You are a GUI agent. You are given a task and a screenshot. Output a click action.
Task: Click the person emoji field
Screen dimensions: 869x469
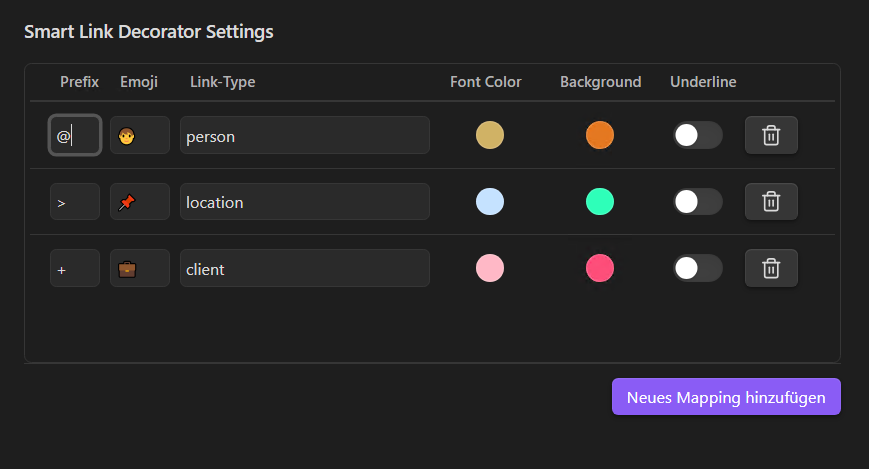pos(139,135)
